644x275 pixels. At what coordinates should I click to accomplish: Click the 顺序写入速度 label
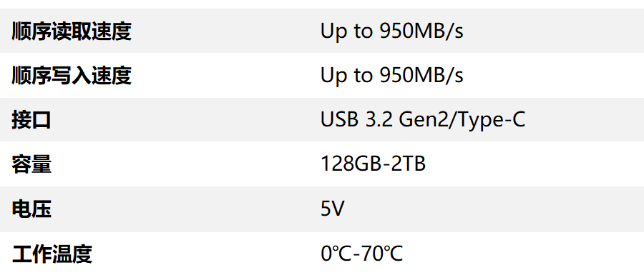72,76
